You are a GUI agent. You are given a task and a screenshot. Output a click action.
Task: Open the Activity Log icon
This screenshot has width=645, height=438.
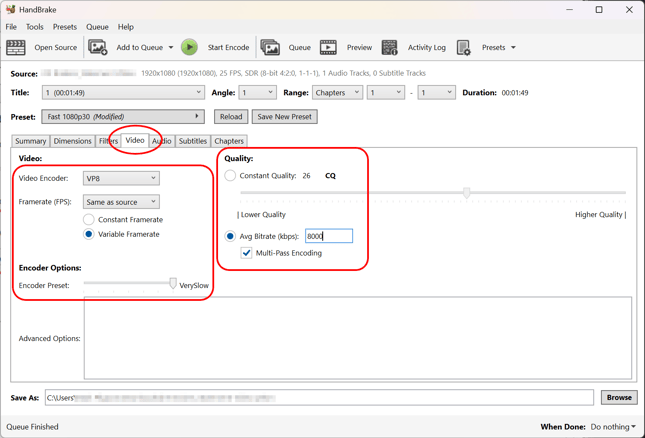point(390,47)
